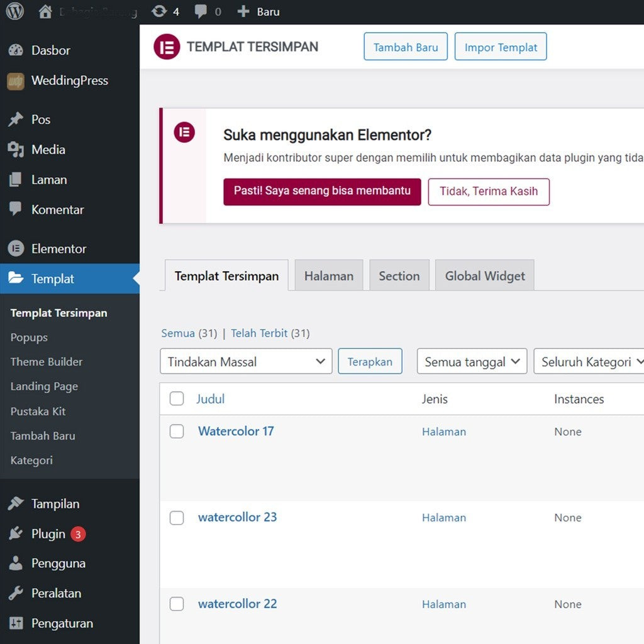This screenshot has height=644, width=644.
Task: Open Popups in the Templat submenu
Action: 29,337
